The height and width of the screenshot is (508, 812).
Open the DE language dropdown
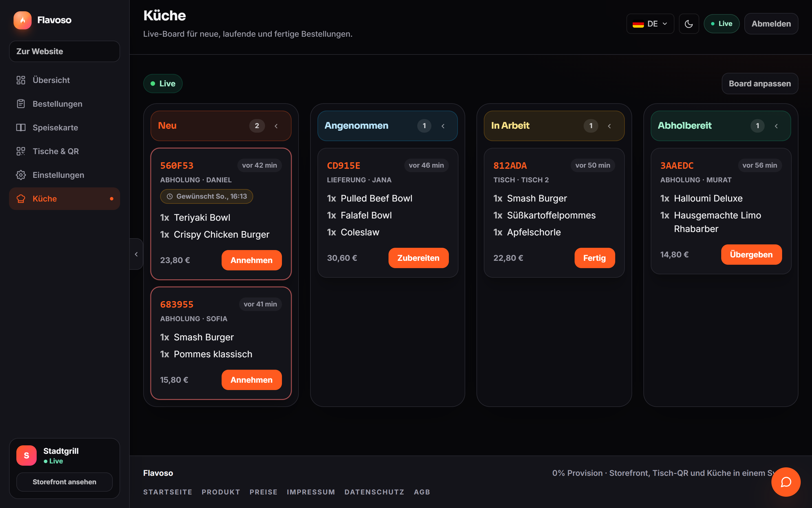(650, 24)
